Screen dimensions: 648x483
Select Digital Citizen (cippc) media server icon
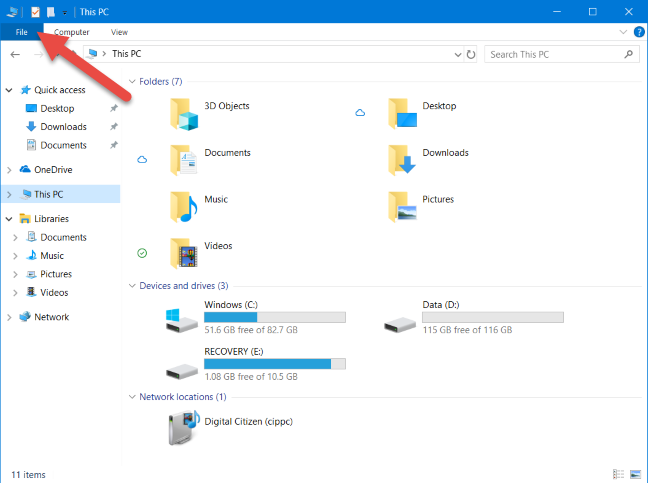coord(184,428)
